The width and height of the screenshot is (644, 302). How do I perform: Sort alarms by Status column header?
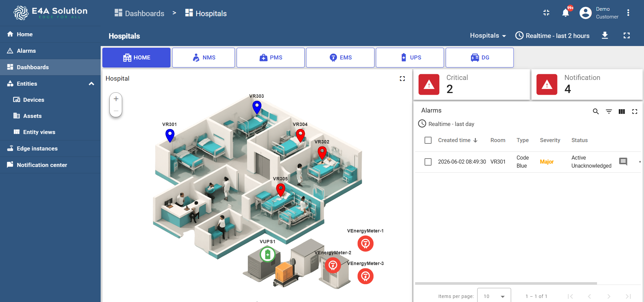point(579,140)
